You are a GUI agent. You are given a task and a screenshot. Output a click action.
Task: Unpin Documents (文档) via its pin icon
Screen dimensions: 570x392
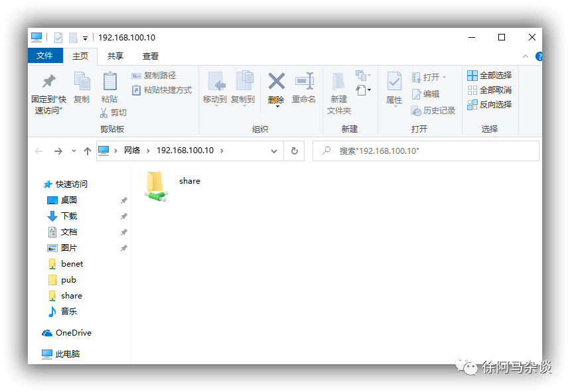(124, 232)
